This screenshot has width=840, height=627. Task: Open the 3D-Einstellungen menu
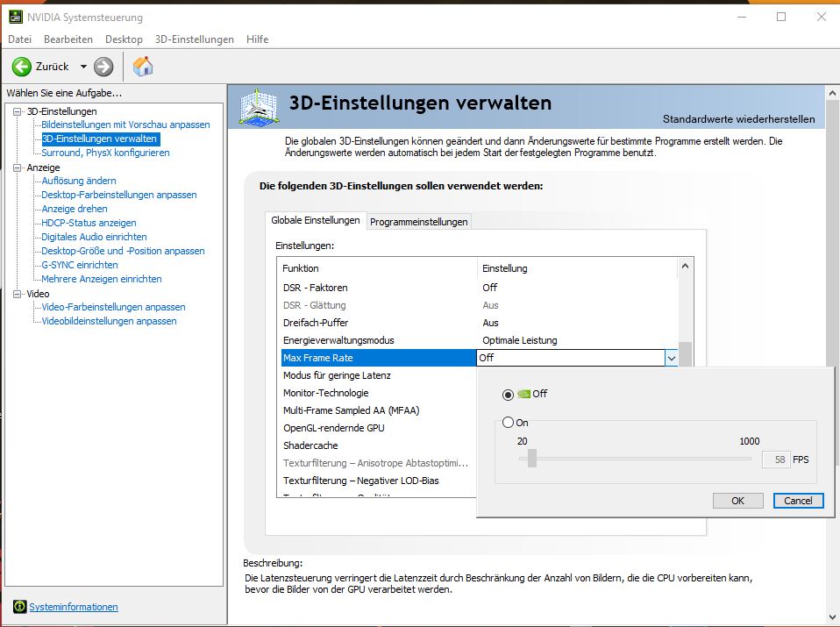click(x=195, y=39)
